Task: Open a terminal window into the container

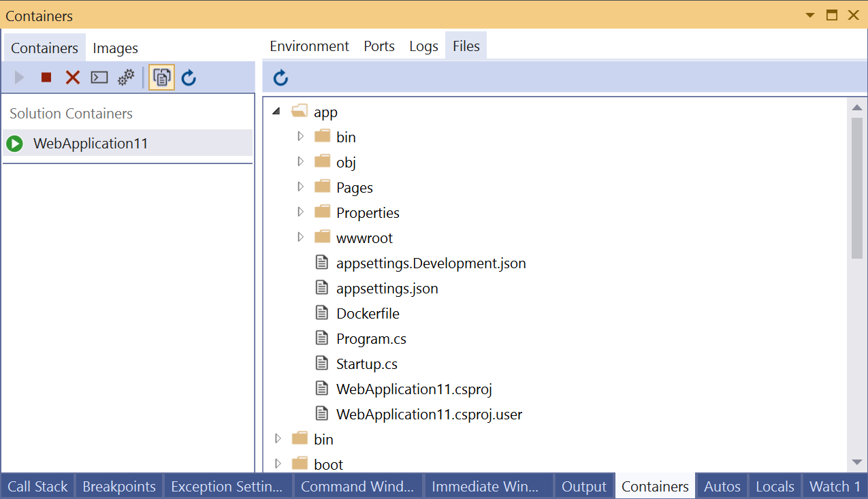Action: 99,77
